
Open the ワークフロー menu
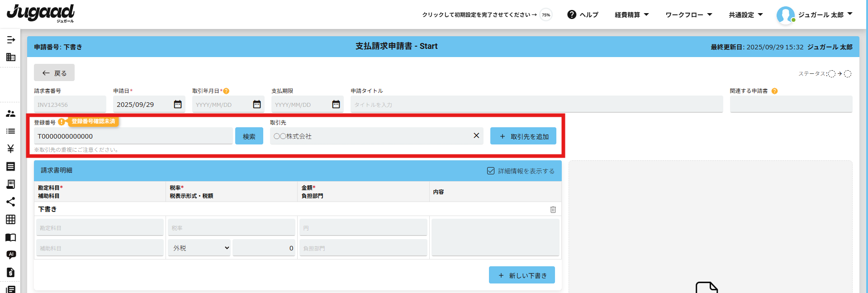[688, 14]
